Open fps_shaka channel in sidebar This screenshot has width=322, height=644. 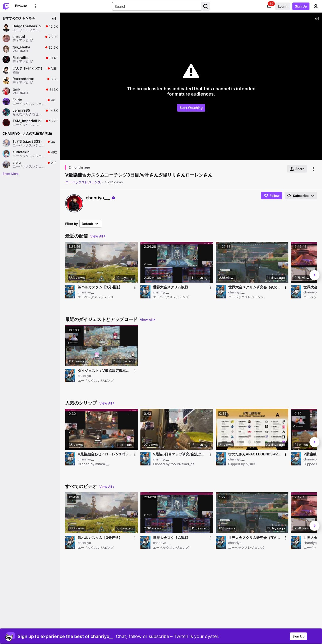point(30,49)
